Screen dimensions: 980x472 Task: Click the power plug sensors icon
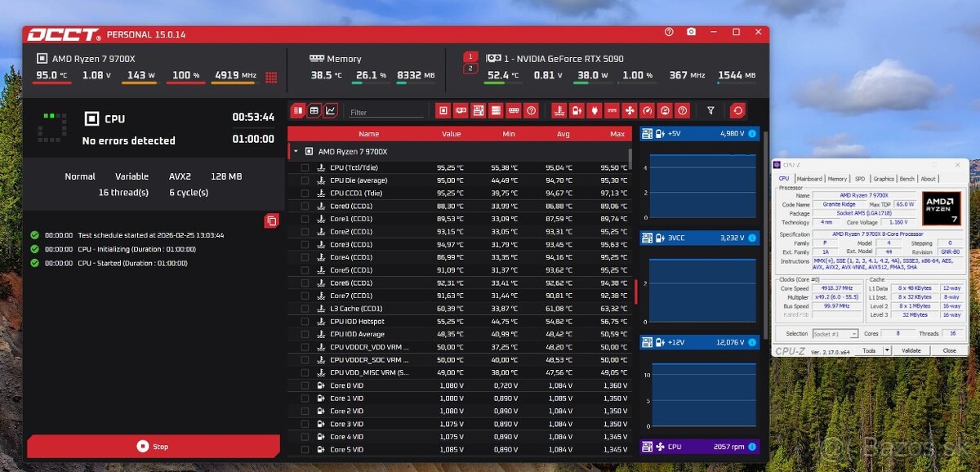593,109
